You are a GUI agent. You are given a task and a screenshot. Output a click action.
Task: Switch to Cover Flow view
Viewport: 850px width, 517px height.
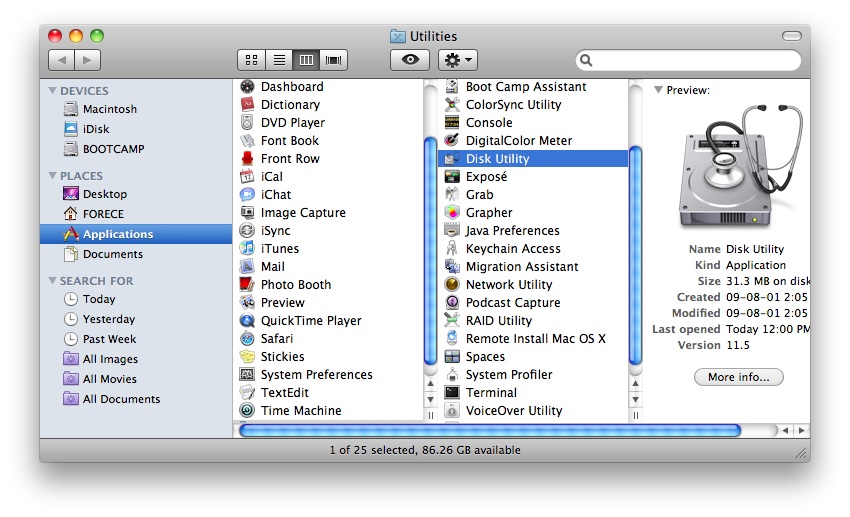coord(333,60)
